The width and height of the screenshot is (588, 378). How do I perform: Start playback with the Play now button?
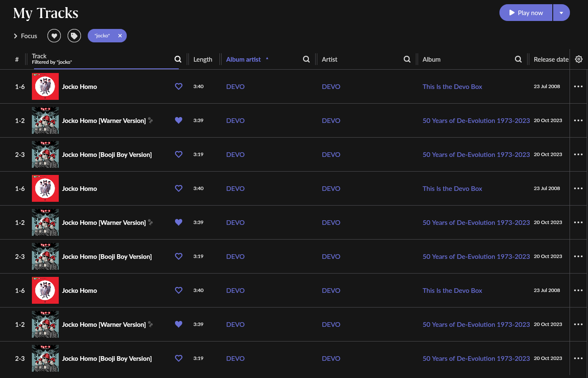[x=526, y=13]
